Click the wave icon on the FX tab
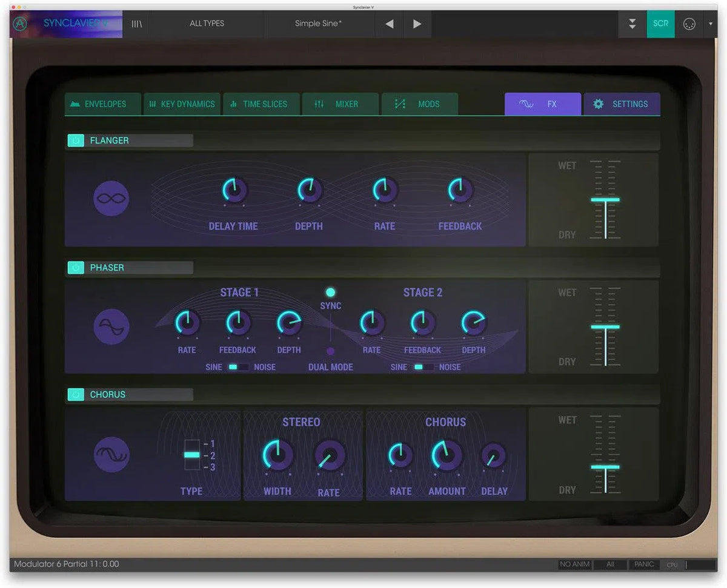 (525, 104)
